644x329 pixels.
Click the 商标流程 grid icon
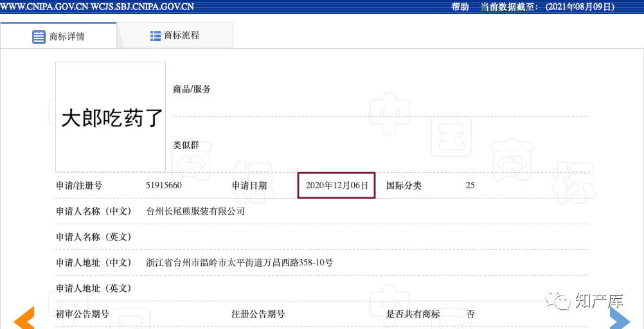[x=156, y=36]
